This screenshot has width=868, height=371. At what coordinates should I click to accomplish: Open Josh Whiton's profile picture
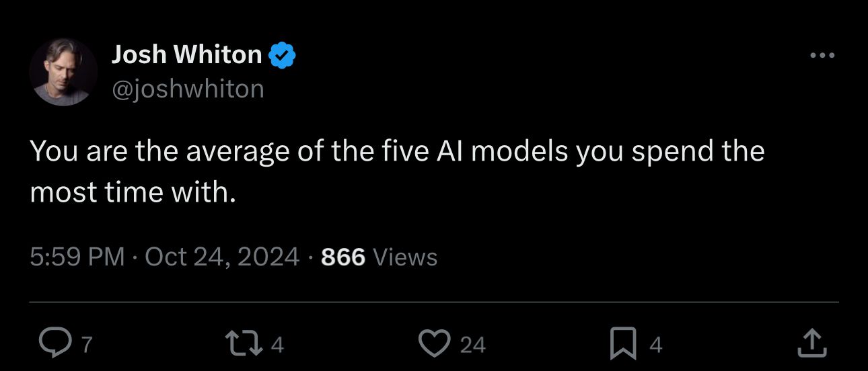[64, 72]
